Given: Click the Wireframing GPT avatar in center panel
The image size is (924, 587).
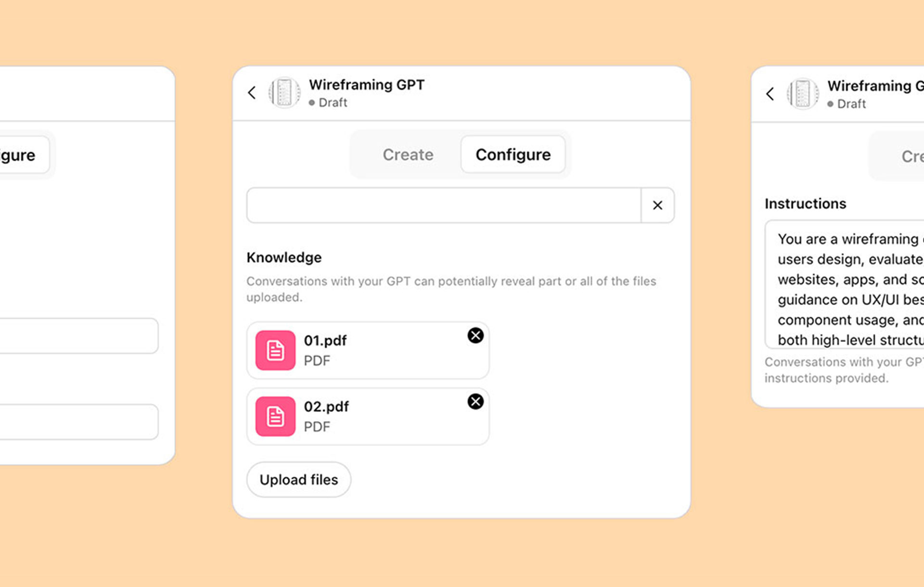Looking at the screenshot, I should tap(284, 92).
